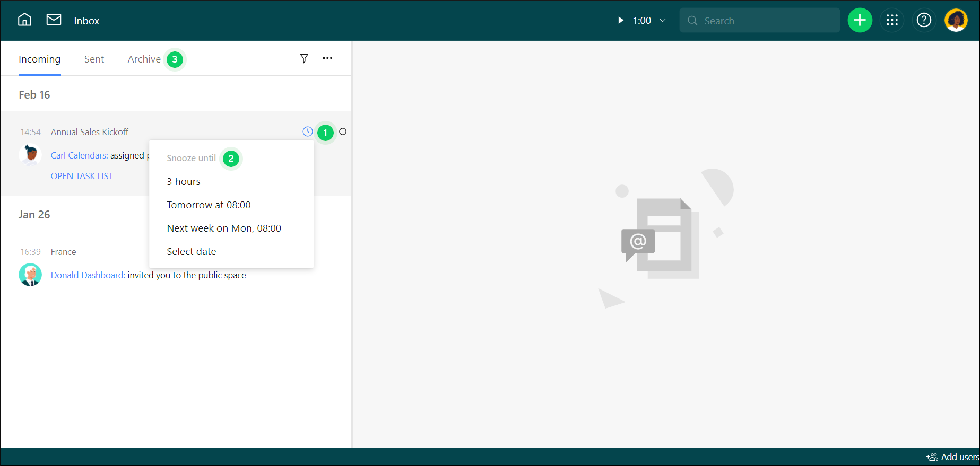Open the OPEN TASK LIST link
This screenshot has height=466, width=980.
[x=82, y=176]
